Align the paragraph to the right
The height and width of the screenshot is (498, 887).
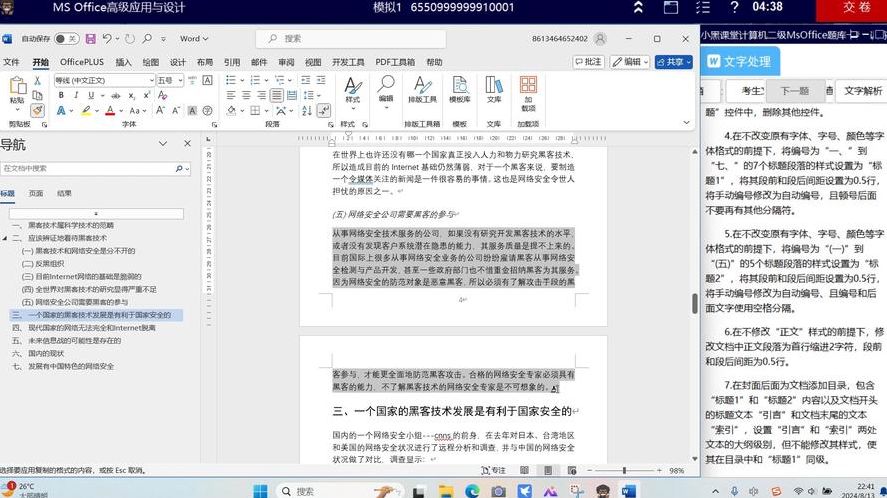pyautogui.click(x=261, y=96)
